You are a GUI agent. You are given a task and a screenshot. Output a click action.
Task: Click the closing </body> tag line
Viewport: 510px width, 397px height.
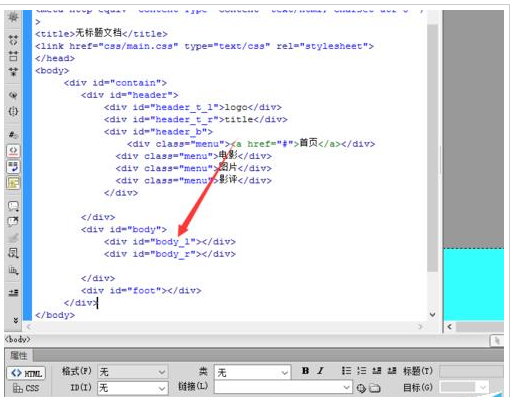[x=55, y=315]
